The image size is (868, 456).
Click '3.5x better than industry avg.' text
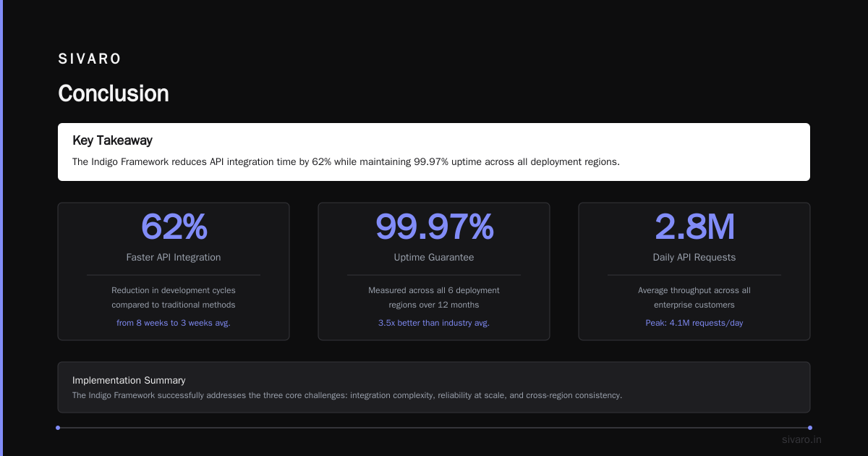tap(434, 323)
